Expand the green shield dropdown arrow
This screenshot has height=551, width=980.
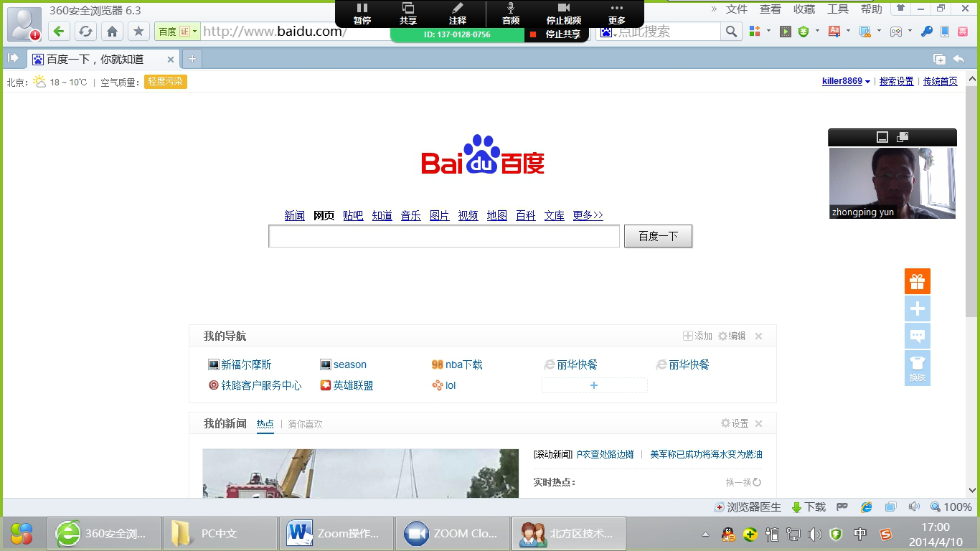click(818, 31)
